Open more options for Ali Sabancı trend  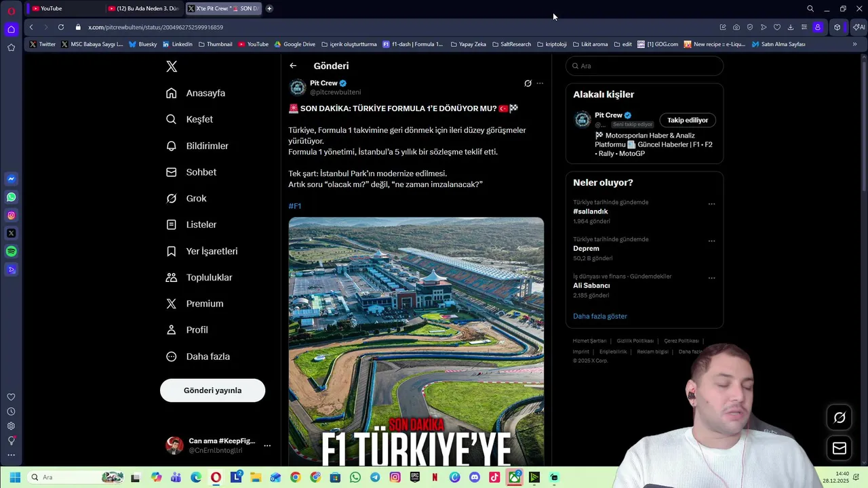pos(711,278)
